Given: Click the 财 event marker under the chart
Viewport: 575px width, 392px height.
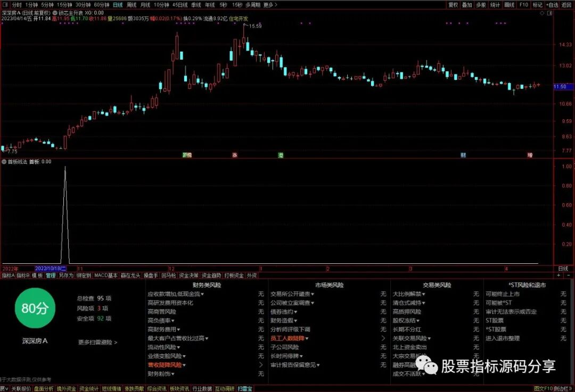Looking at the screenshot, I should 463,155.
